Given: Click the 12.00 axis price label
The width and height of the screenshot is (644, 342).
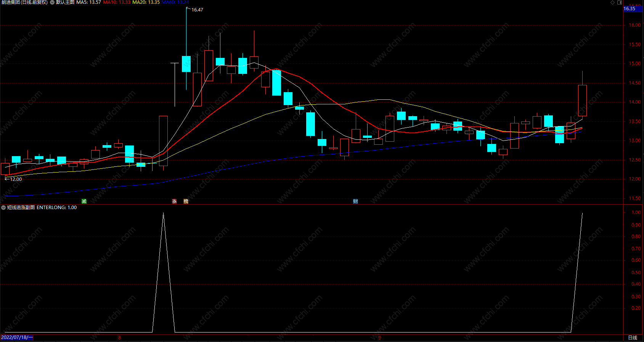Looking at the screenshot, I should tap(635, 179).
